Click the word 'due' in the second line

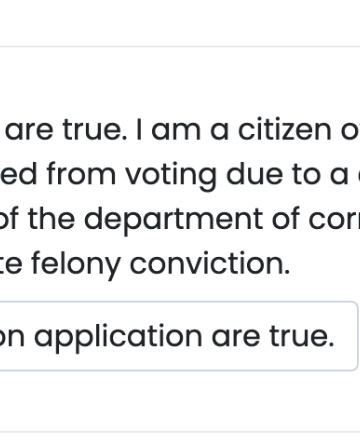(254, 174)
